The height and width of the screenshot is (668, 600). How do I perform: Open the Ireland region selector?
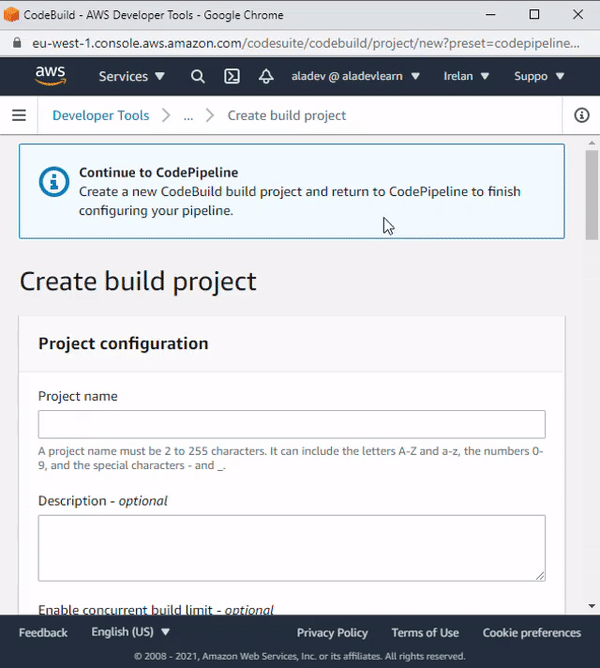[x=466, y=76]
